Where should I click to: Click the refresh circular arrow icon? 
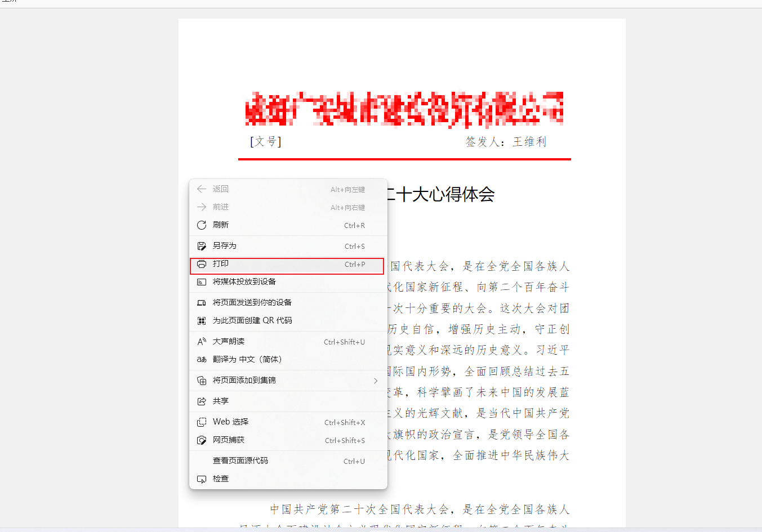[x=202, y=225]
